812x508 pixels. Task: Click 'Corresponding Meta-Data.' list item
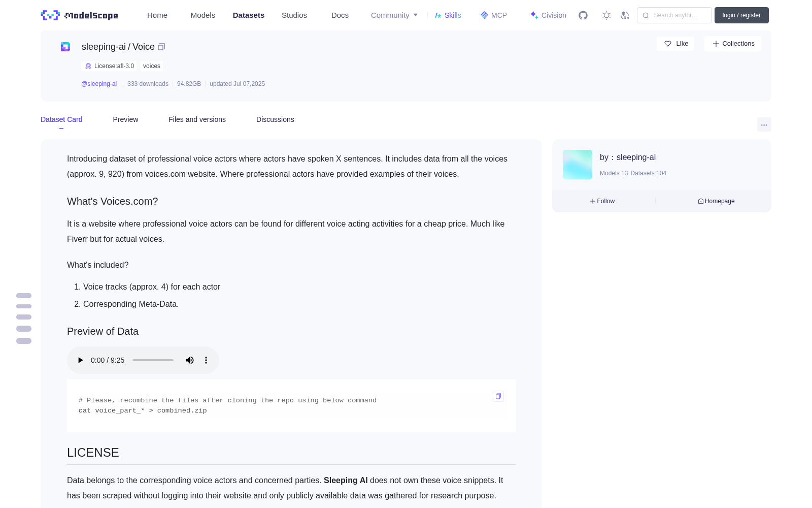click(x=131, y=304)
